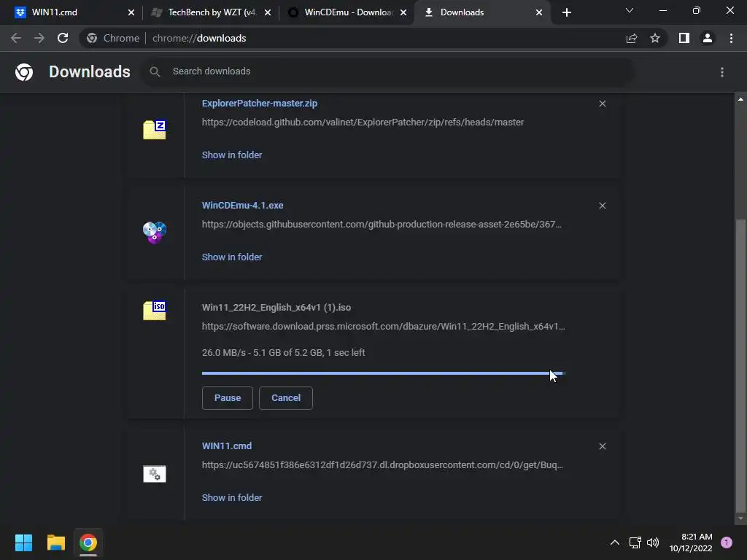Close the WIN11.cmd tab

pyautogui.click(x=131, y=12)
